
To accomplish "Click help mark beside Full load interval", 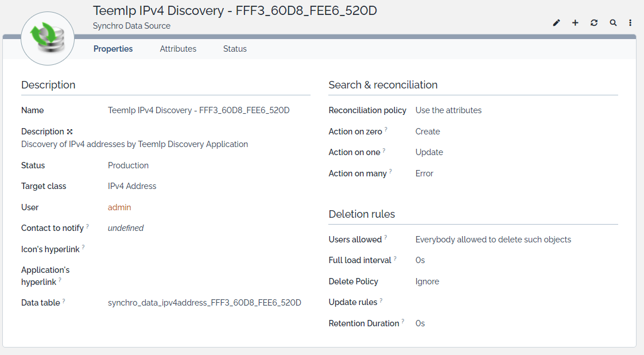I will (395, 258).
